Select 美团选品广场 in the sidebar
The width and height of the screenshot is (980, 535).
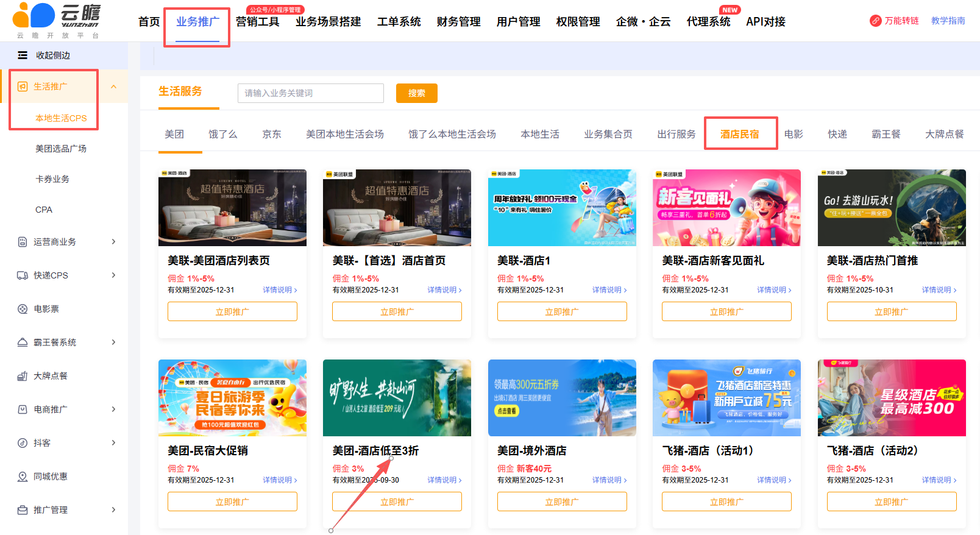click(61, 149)
